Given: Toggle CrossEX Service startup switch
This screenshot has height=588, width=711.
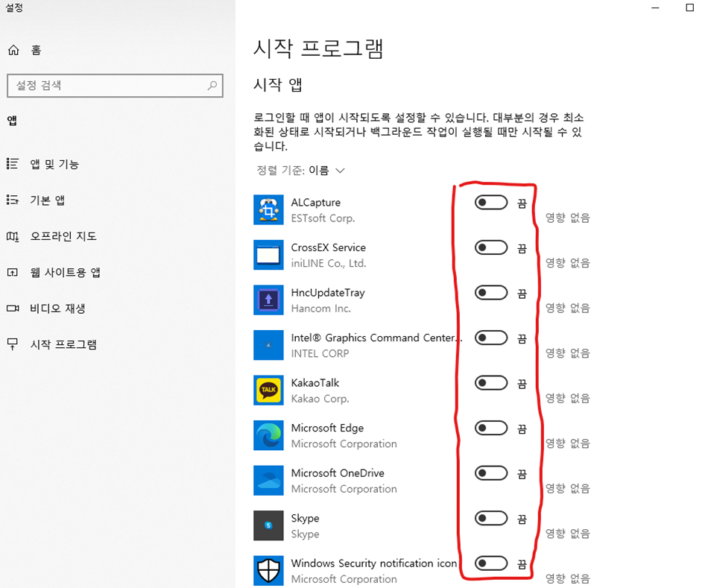Looking at the screenshot, I should [x=491, y=247].
